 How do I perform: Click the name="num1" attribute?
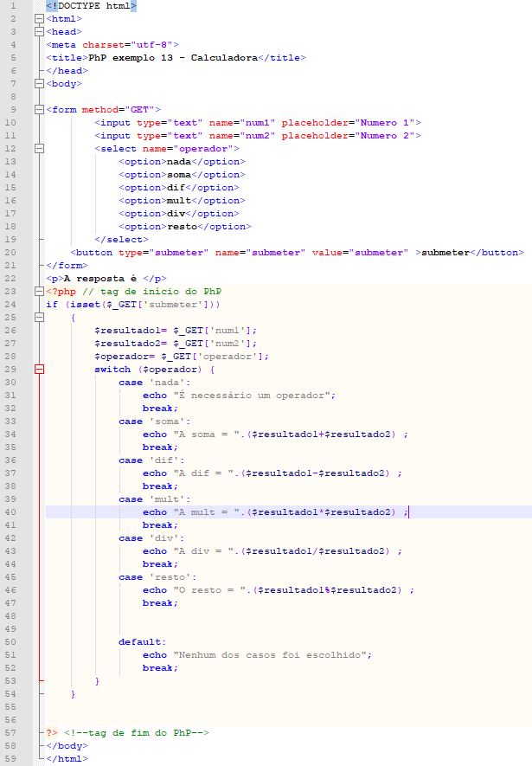242,123
